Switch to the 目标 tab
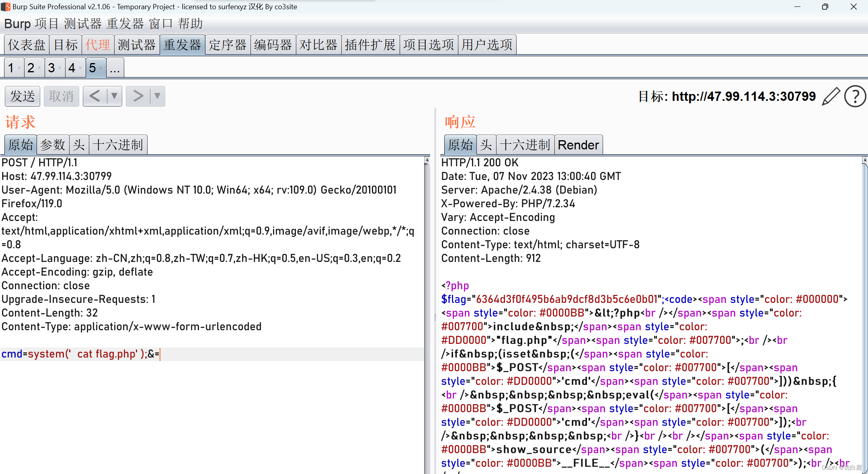Viewport: 868px width, 474px height. pos(66,45)
